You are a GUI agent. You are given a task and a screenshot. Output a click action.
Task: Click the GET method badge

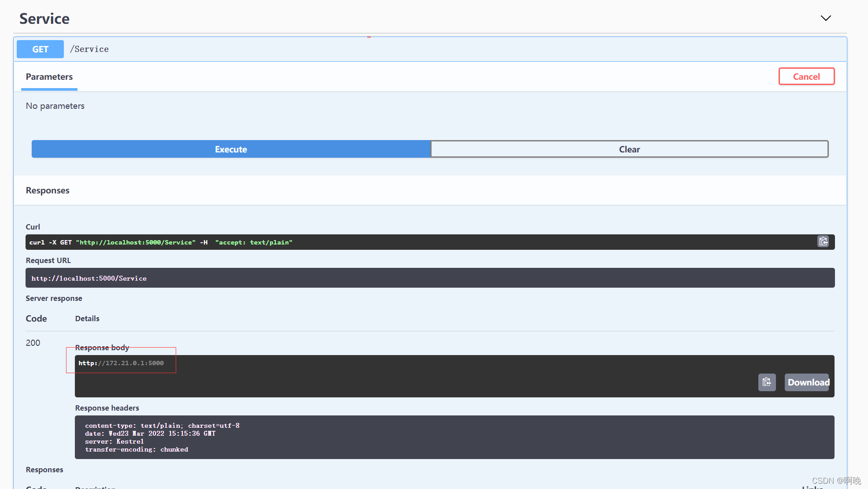40,49
